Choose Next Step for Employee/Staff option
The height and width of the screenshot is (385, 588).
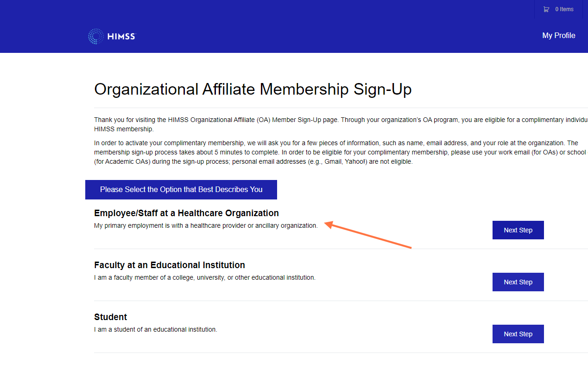pos(518,230)
